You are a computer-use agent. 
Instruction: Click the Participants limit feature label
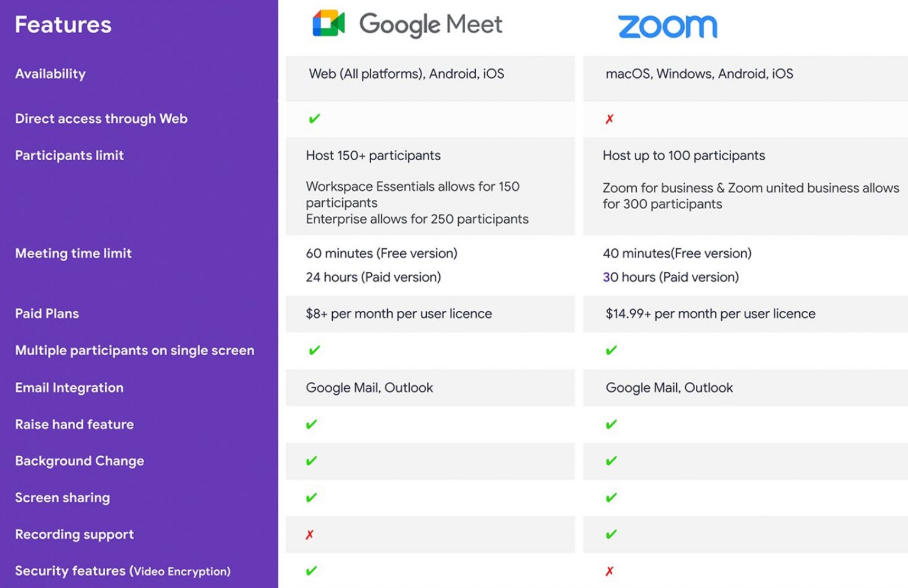pos(69,155)
